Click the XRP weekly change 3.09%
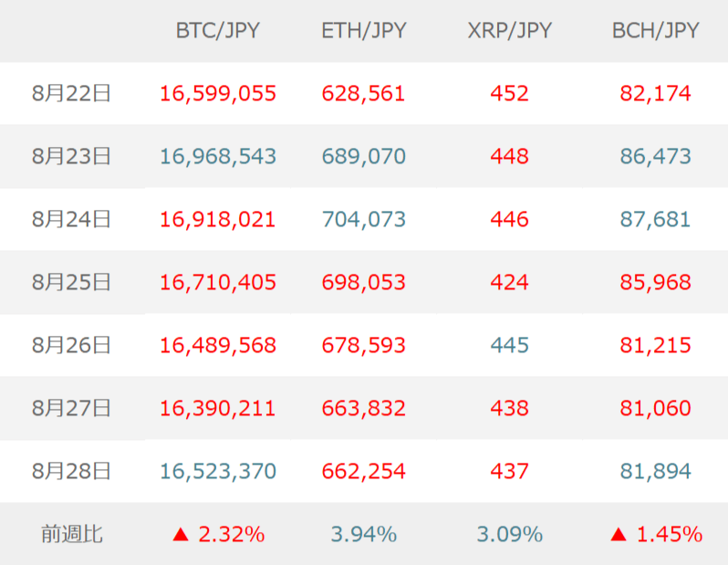The height and width of the screenshot is (565, 728). (509, 534)
